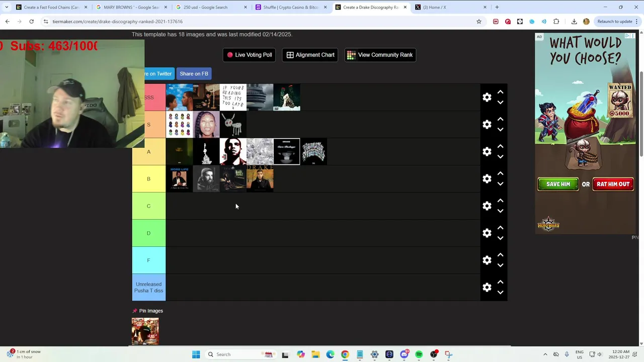Pick the If You're Reading This album cover
Image resolution: width=644 pixels, height=362 pixels.
tap(233, 97)
